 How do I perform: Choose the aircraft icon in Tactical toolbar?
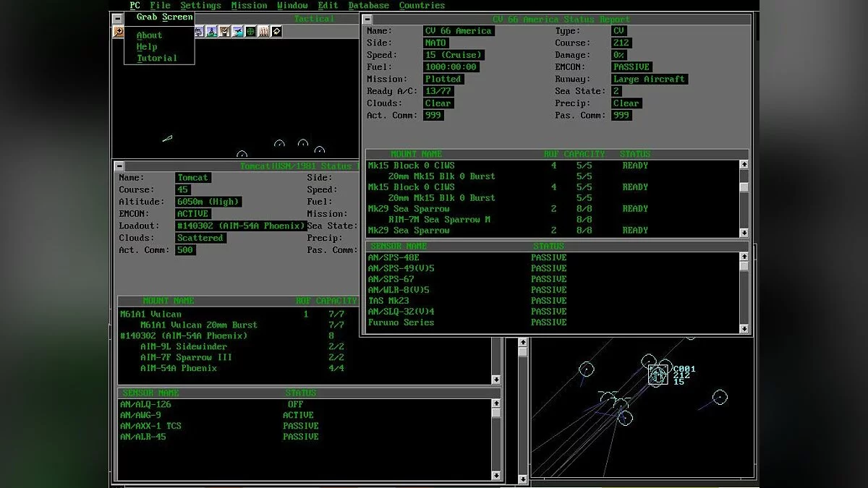(x=238, y=32)
